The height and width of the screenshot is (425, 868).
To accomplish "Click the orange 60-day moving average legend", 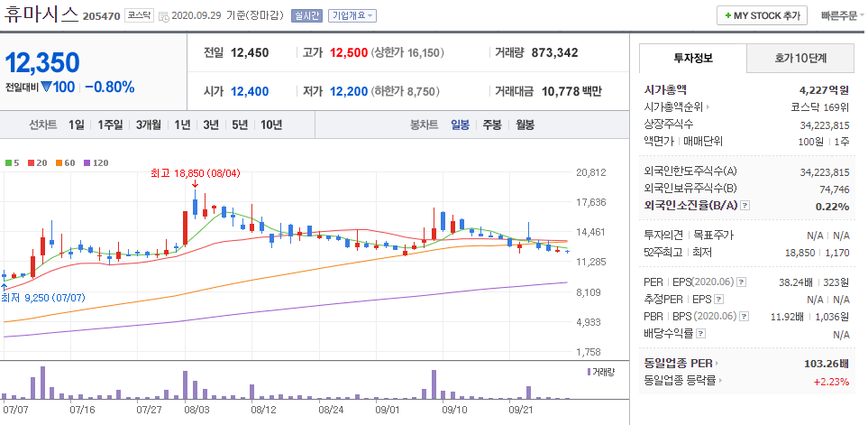I will point(65,163).
